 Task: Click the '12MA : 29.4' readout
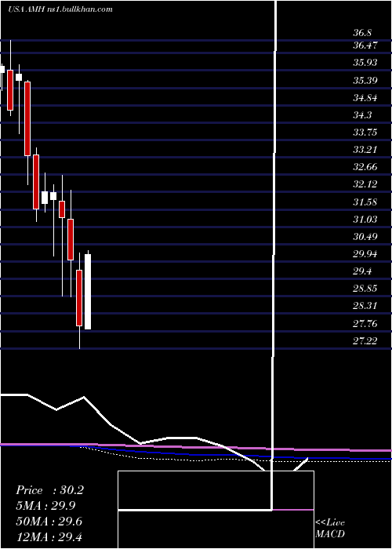click(49, 536)
